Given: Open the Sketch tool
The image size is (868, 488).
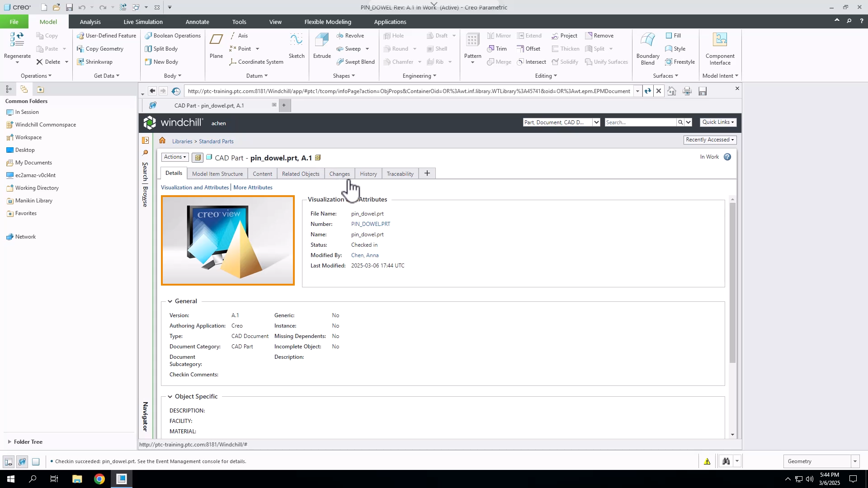Looking at the screenshot, I should (296, 47).
